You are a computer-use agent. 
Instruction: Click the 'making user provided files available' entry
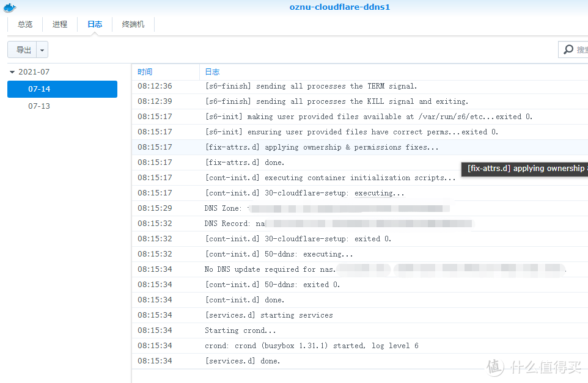360,117
